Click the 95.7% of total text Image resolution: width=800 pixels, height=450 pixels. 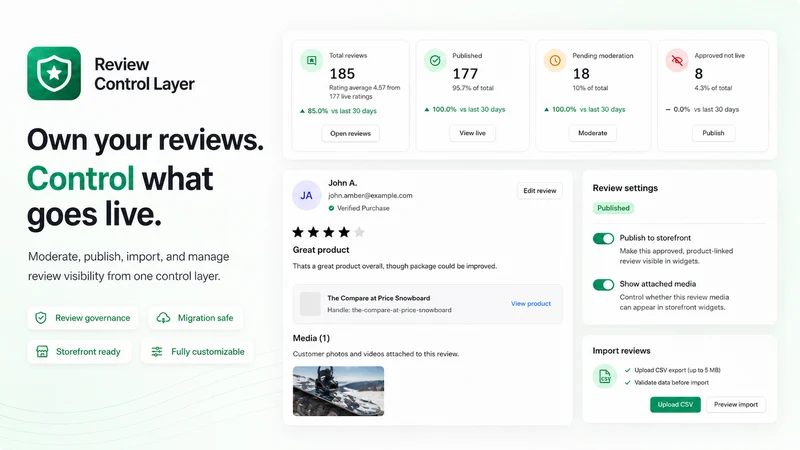click(x=473, y=88)
